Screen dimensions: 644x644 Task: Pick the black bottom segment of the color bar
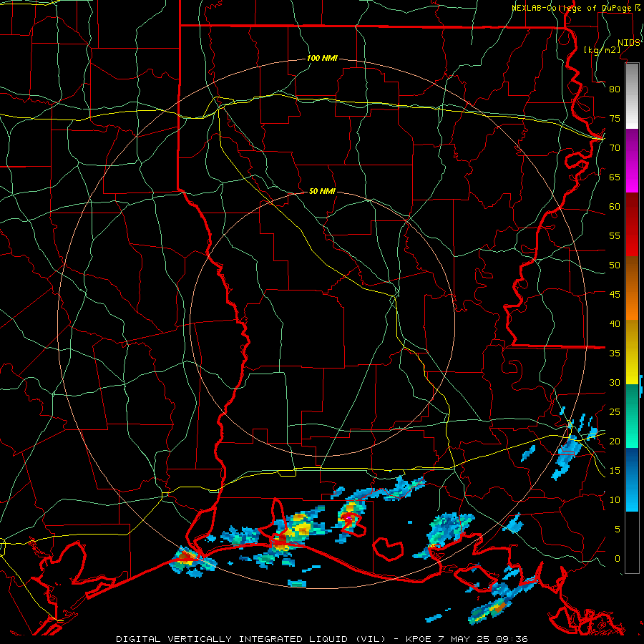coord(632,542)
